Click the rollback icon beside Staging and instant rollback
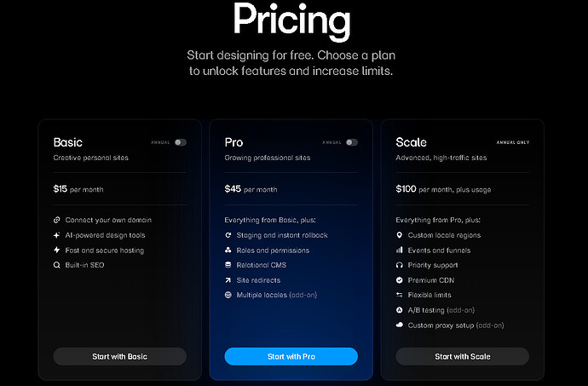 pyautogui.click(x=228, y=235)
